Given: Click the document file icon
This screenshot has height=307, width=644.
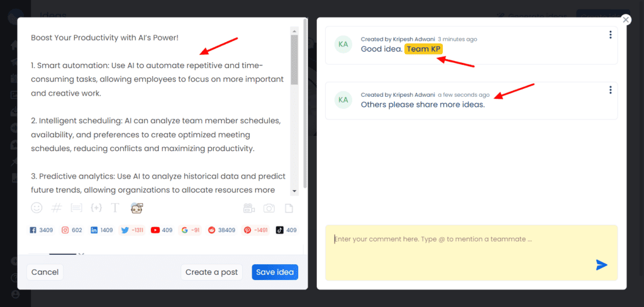Looking at the screenshot, I should (289, 208).
